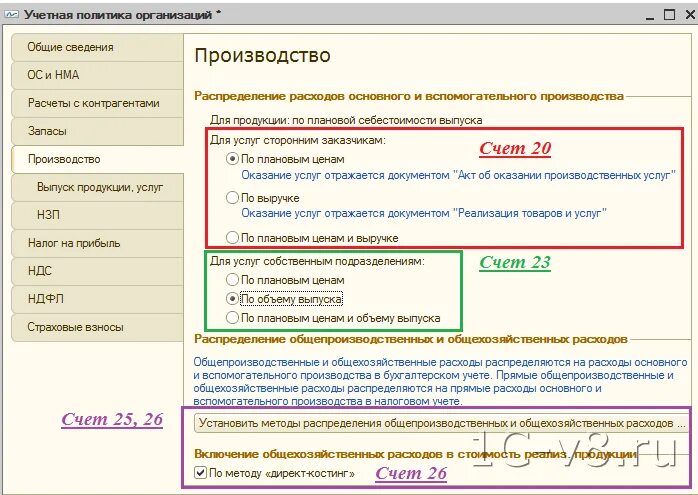The width and height of the screenshot is (698, 495).
Task: Select the Запасы tab
Action: (97, 131)
